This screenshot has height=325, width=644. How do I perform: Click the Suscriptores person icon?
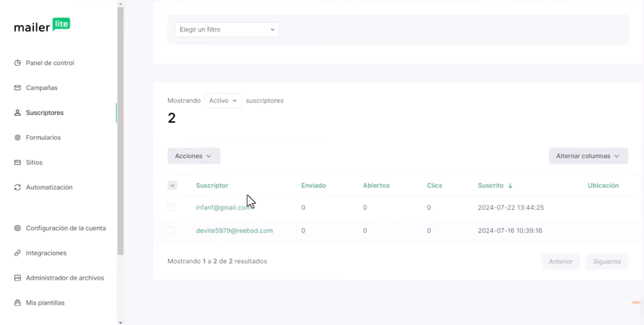pos(17,112)
